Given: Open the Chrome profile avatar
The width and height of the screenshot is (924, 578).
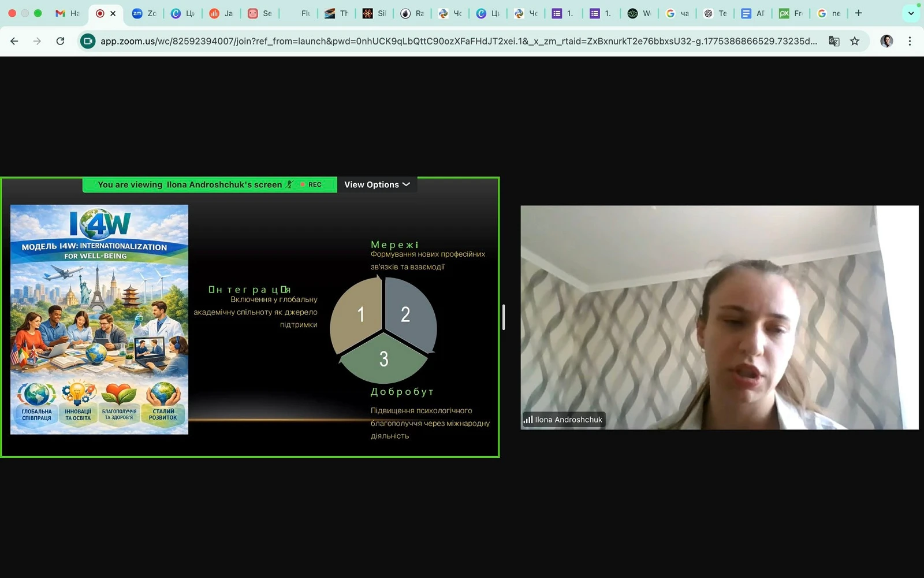Looking at the screenshot, I should (x=886, y=41).
